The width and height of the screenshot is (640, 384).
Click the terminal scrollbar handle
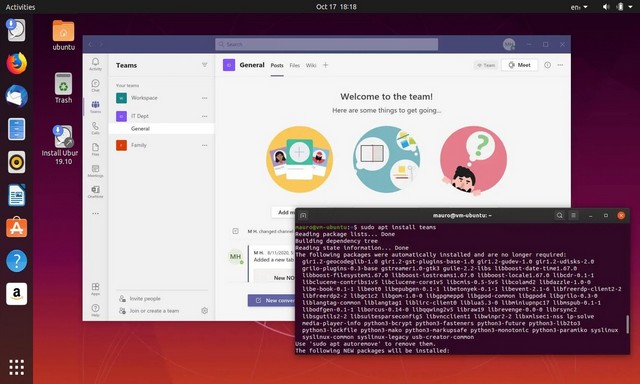pos(627,324)
